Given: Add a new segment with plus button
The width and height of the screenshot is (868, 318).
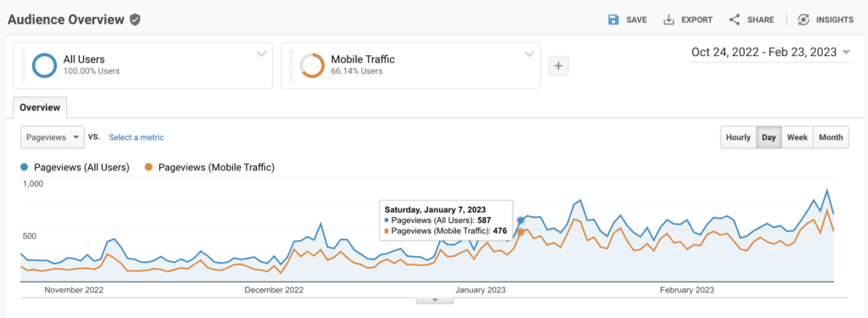Looking at the screenshot, I should point(558,66).
